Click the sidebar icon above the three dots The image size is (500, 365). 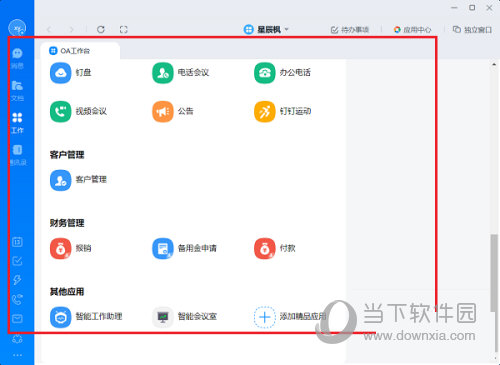tap(17, 339)
